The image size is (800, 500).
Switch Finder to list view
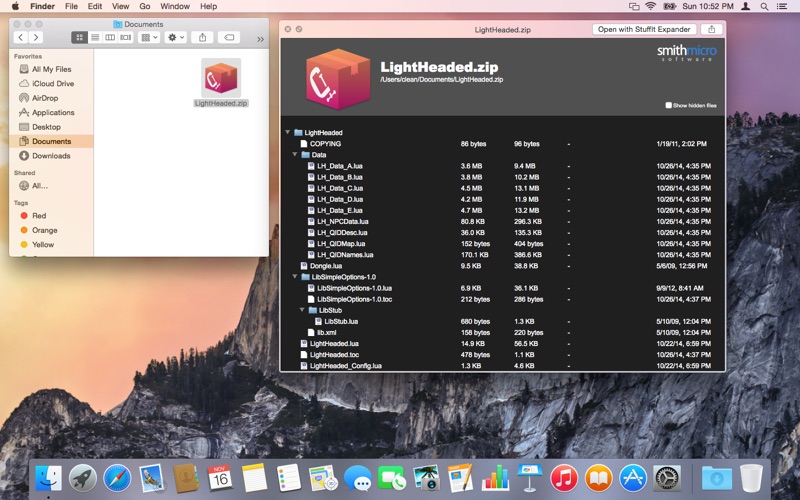pos(95,37)
